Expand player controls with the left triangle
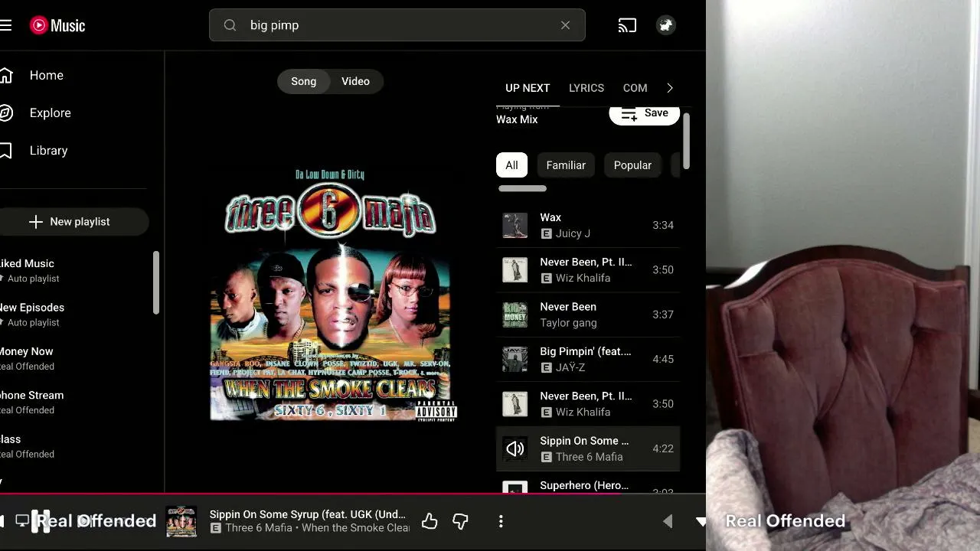Viewport: 980px width, 551px height. [x=668, y=522]
